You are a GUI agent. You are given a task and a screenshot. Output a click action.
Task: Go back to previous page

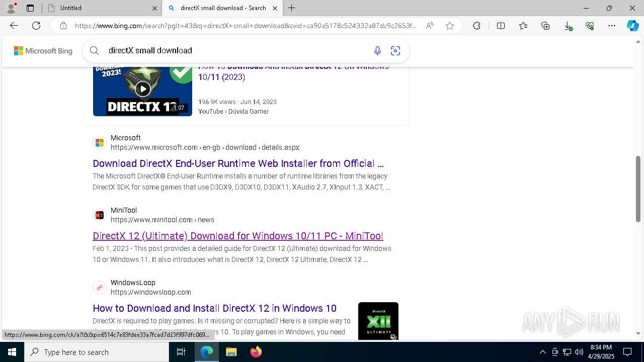click(14, 26)
